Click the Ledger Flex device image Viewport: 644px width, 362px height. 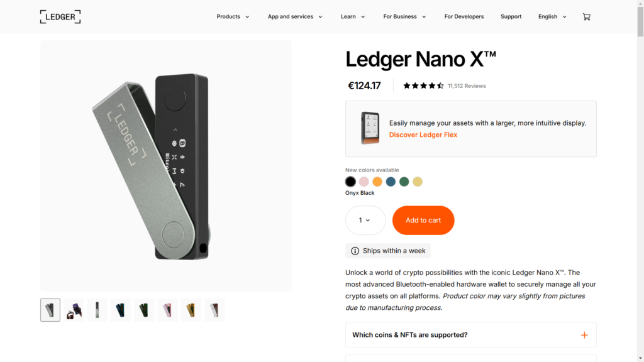370,128
